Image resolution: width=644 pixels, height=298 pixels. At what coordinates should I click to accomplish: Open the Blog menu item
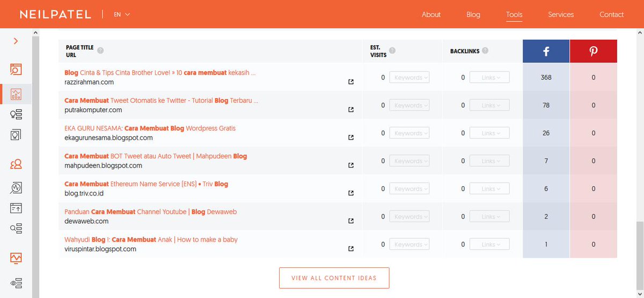pos(473,14)
